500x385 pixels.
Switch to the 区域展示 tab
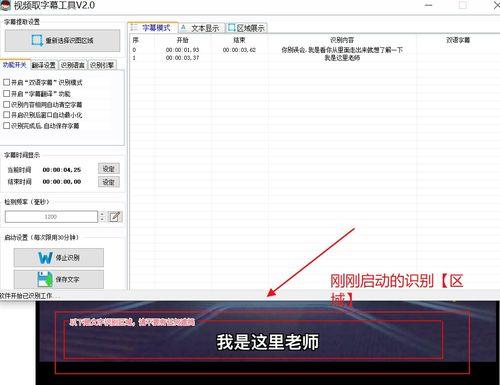tap(247, 28)
